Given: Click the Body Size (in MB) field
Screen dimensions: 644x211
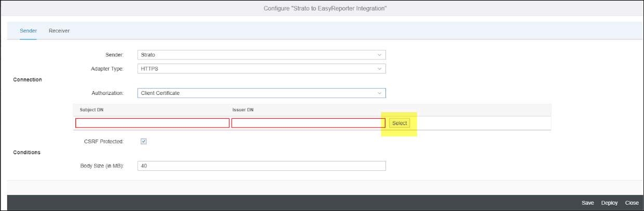Looking at the screenshot, I should (261, 166).
